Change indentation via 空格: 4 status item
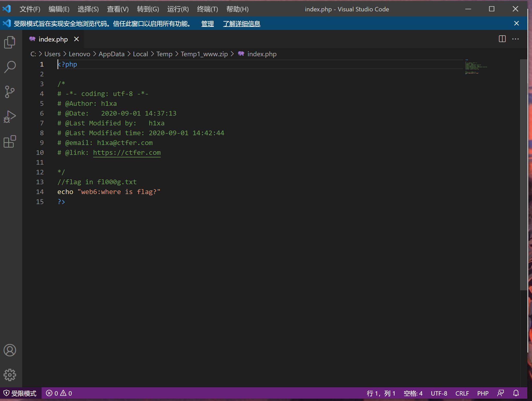Screen dimensions: 532x401 click(x=413, y=393)
